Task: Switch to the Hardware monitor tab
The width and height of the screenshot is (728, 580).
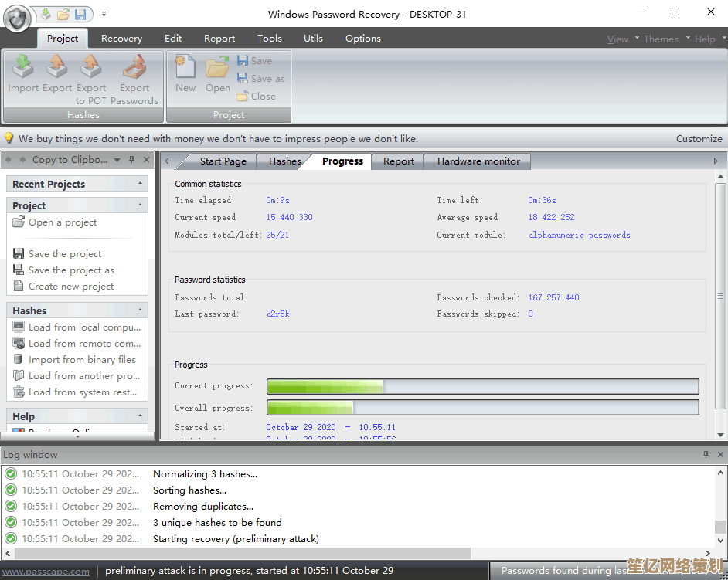Action: click(478, 161)
